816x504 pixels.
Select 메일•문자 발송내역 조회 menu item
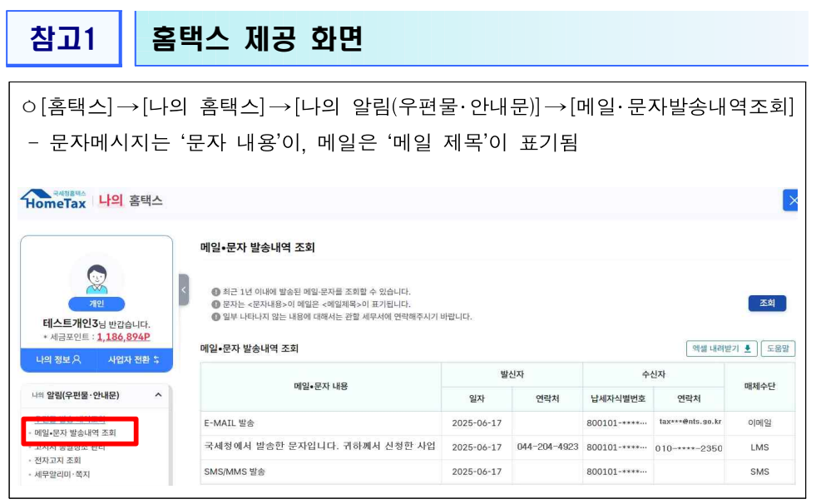[75, 432]
